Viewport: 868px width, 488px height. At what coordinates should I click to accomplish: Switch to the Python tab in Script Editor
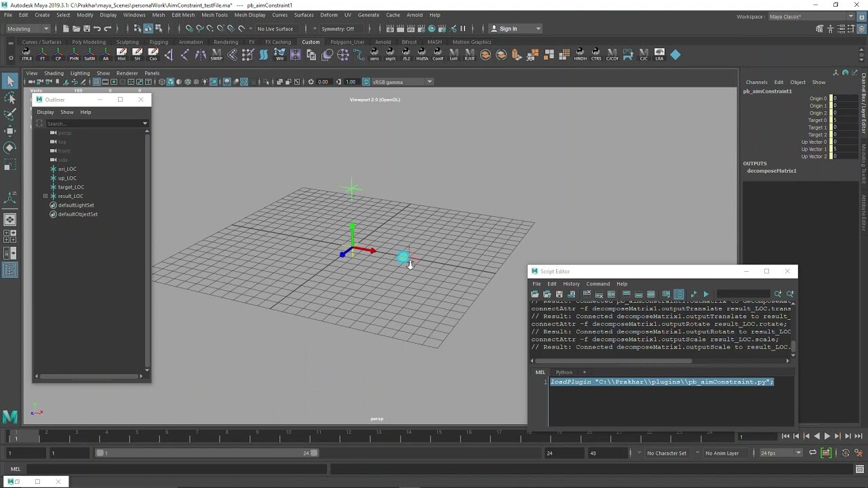(564, 371)
